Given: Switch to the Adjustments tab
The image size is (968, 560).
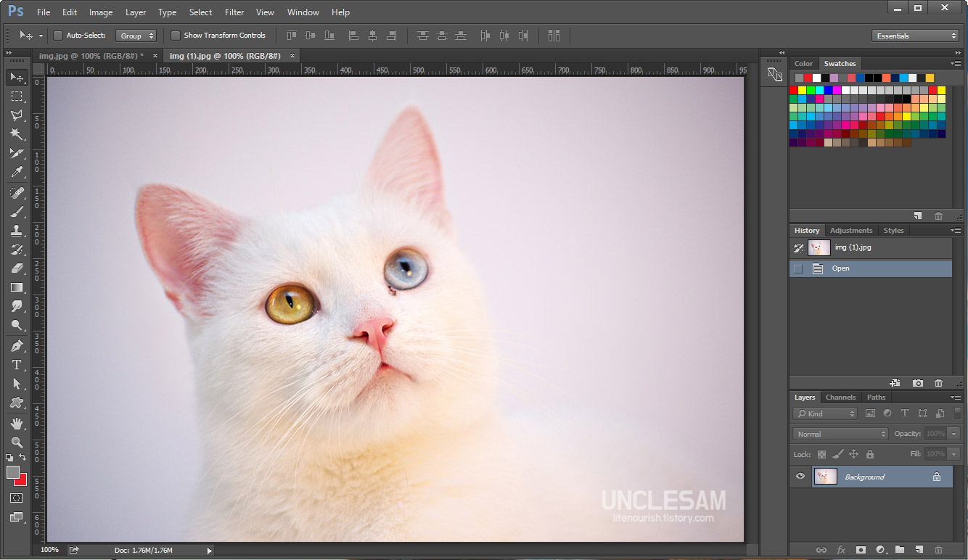Looking at the screenshot, I should (851, 230).
